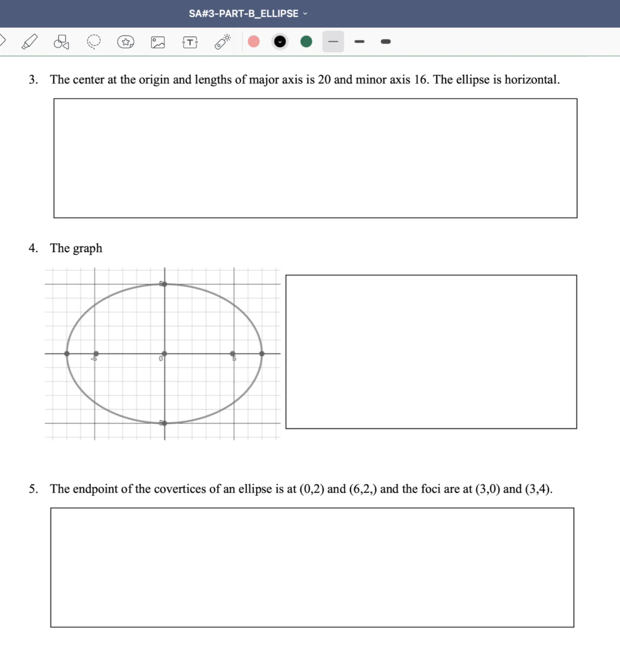The height and width of the screenshot is (672, 620).
Task: Open the document title dropdown menu
Action: point(305,14)
